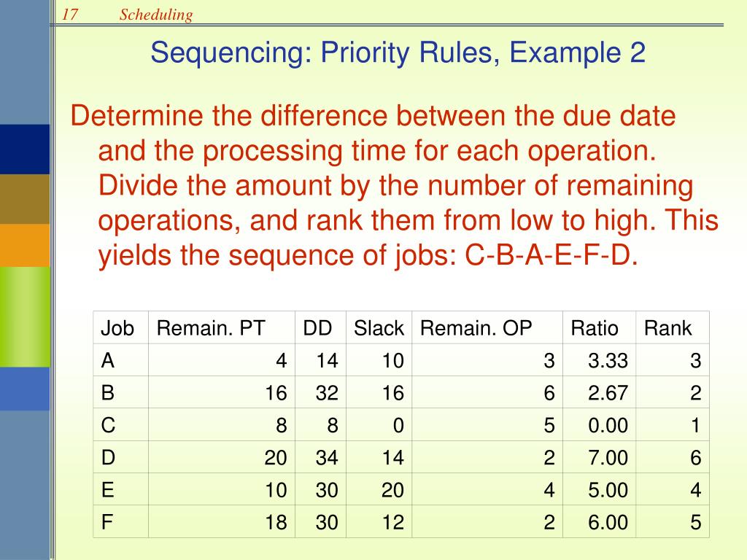Viewport: 747px width, 560px height.
Task: Select the 'Job' column header cell
Action: click(121, 327)
